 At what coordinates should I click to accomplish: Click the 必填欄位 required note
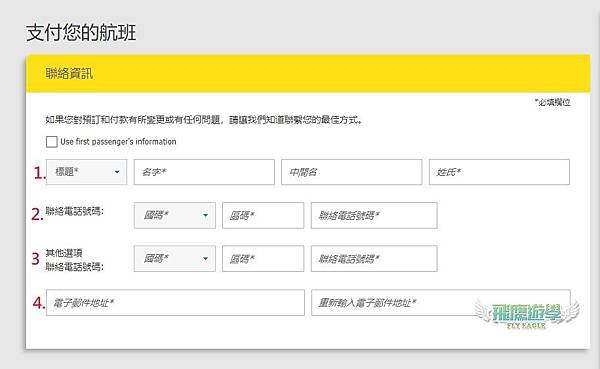[553, 102]
